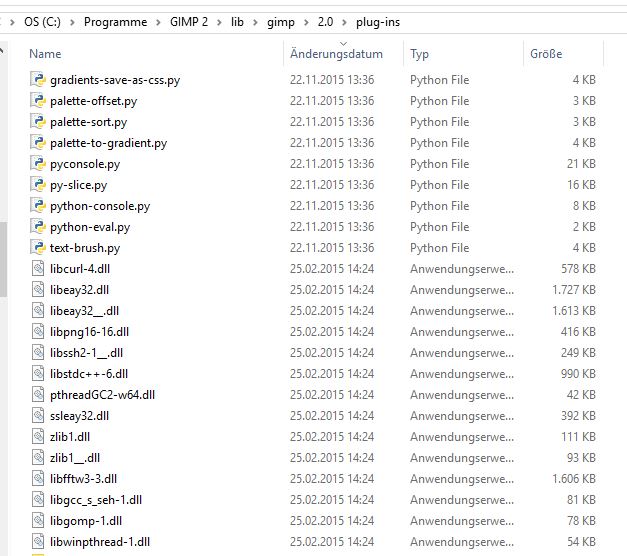Click Python icon of palette-to-gradient.py

[x=38, y=142]
